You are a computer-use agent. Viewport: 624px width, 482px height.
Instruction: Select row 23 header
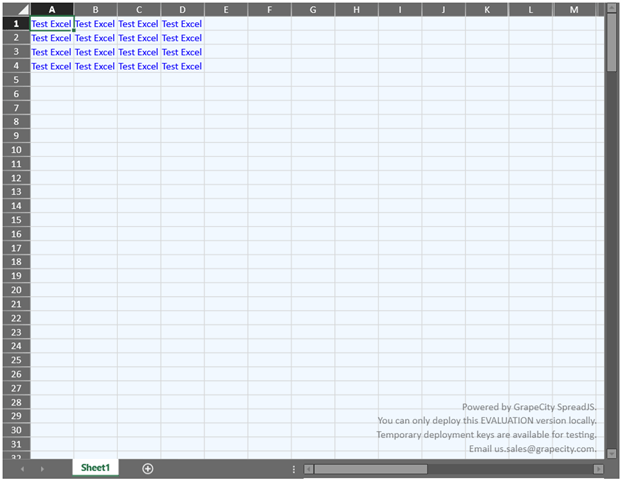[x=16, y=332]
